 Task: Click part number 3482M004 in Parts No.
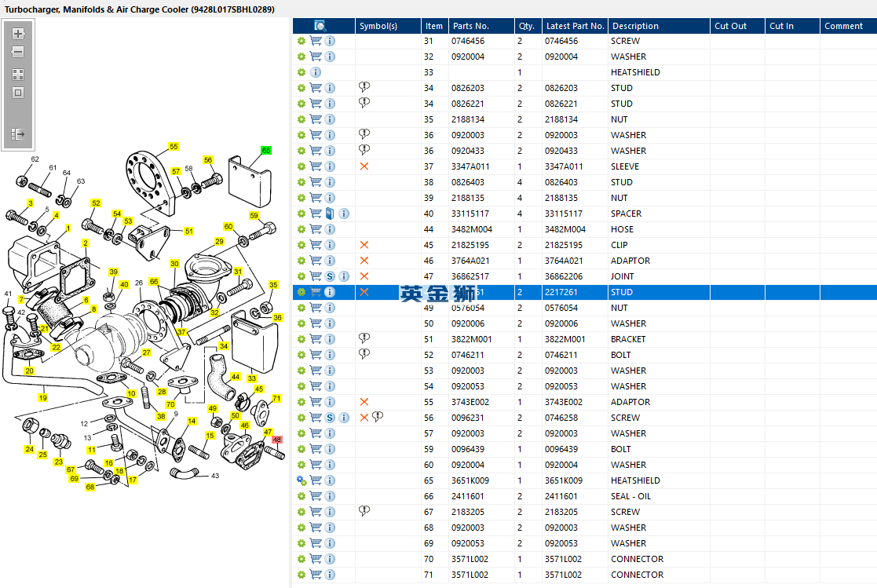tap(472, 229)
